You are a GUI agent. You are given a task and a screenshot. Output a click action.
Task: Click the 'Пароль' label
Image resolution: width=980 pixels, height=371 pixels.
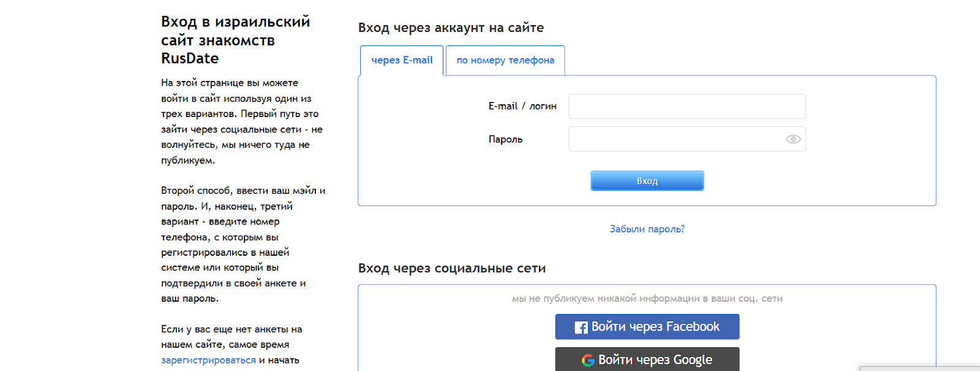tap(505, 139)
